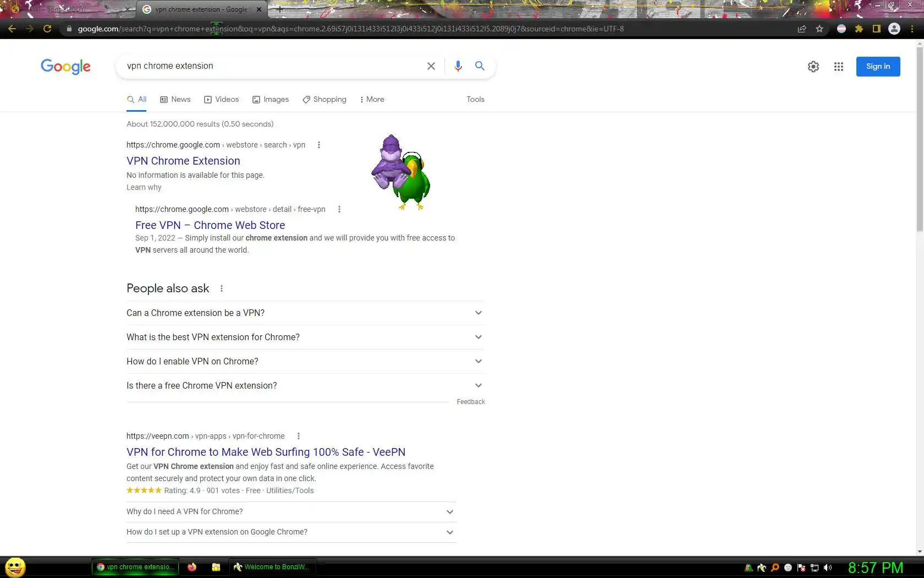Click the Feedback link
Viewport: 924px width, 578px height.
click(x=471, y=402)
